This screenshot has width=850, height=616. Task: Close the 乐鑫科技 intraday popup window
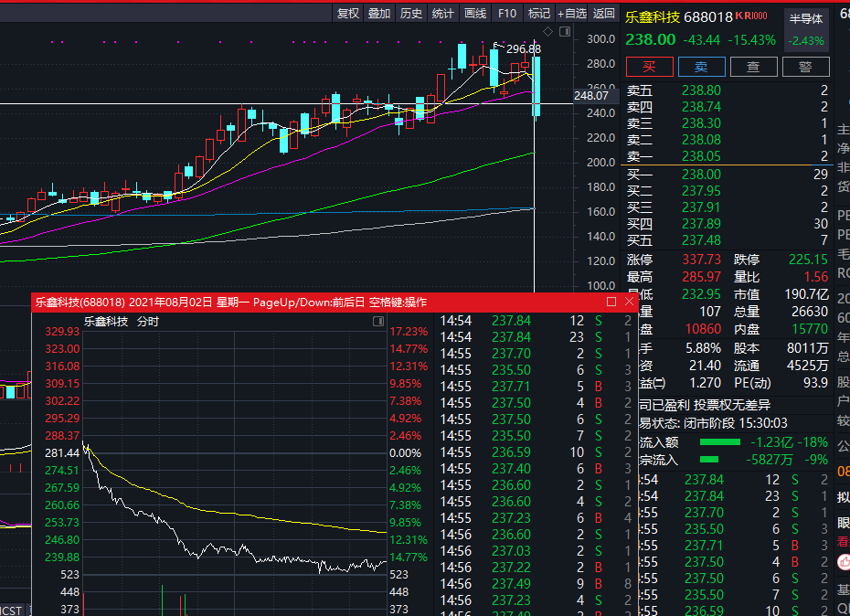pyautogui.click(x=629, y=302)
